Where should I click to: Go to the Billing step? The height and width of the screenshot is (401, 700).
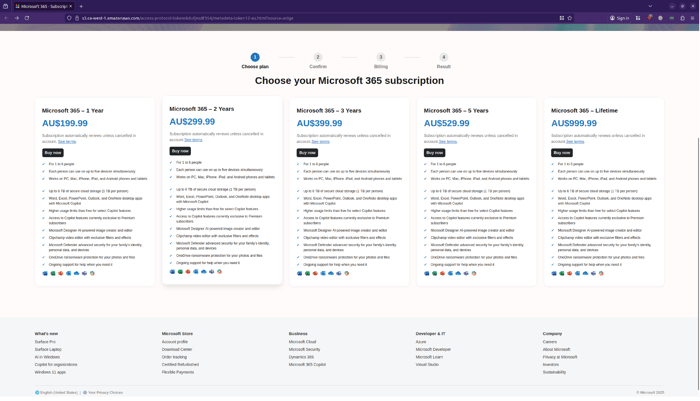[x=381, y=61]
